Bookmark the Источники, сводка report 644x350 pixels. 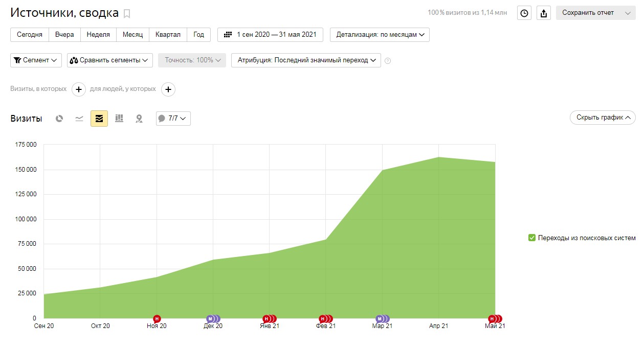(127, 13)
